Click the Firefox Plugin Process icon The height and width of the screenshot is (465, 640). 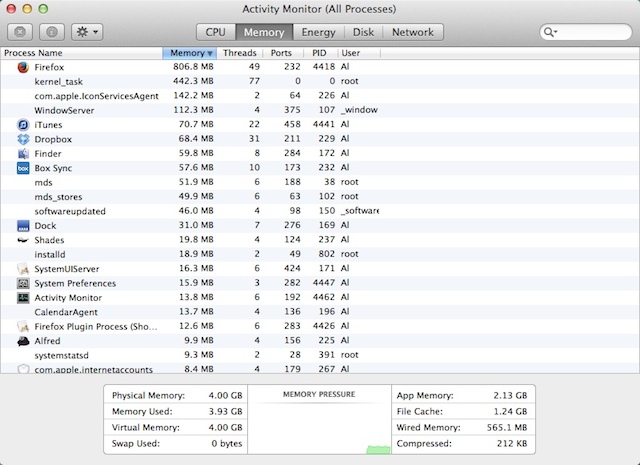coord(23,326)
